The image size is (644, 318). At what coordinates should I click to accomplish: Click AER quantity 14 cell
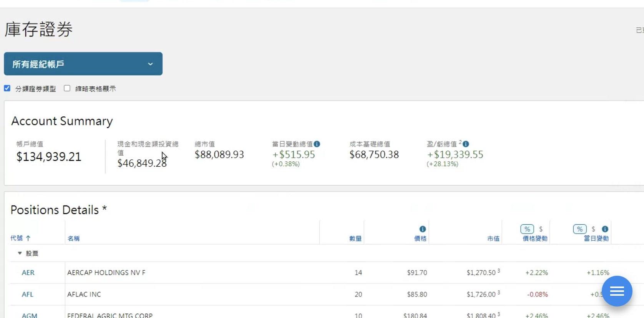(358, 273)
